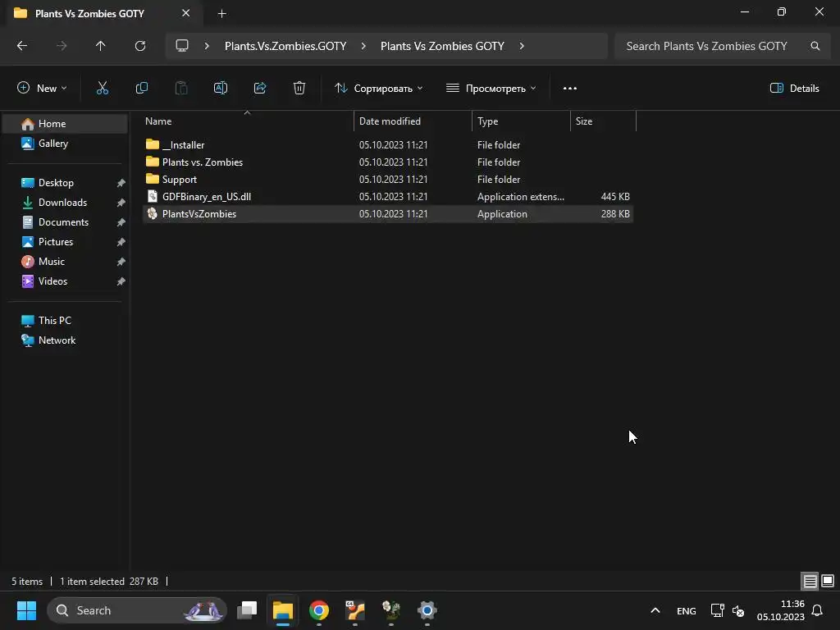
Task: Open Task View on taskbar
Action: (x=247, y=610)
